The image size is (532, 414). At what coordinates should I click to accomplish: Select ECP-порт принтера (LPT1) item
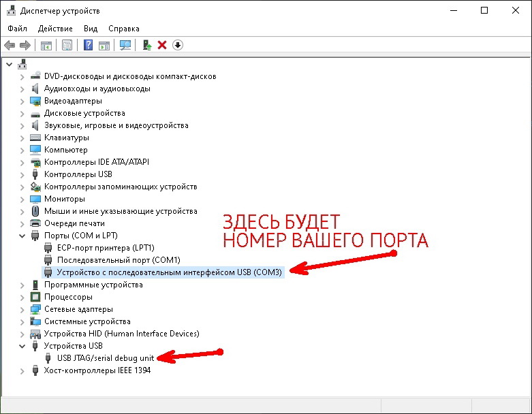106,248
